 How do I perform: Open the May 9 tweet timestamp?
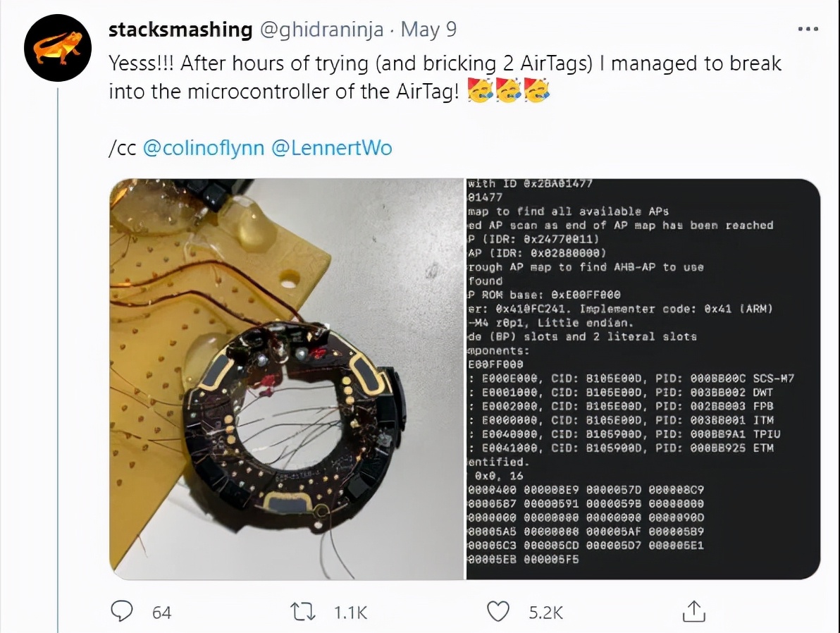[428, 30]
